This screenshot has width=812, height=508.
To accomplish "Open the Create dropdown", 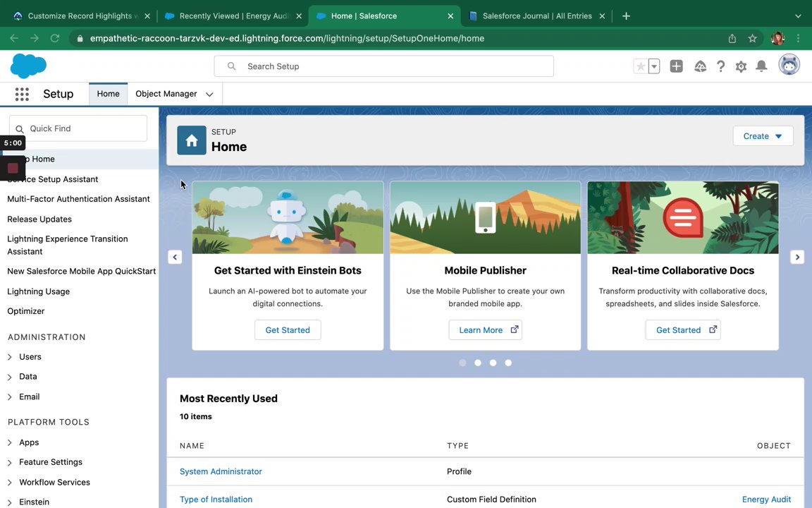I will 763,135.
